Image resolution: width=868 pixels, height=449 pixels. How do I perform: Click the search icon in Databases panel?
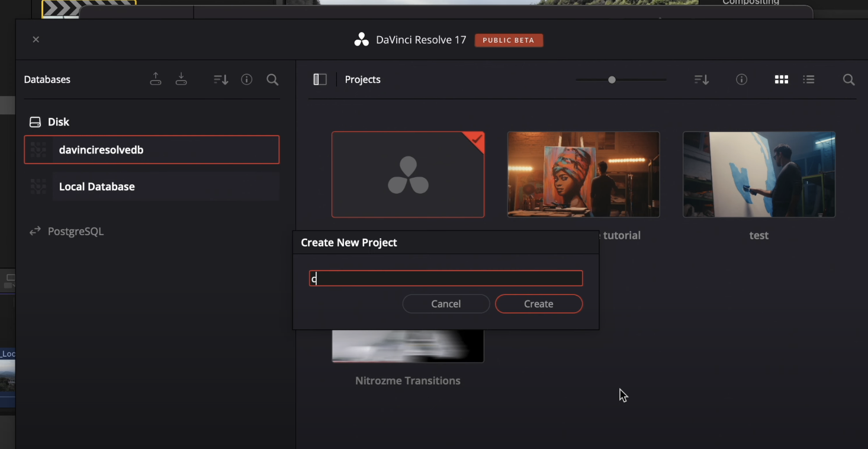click(272, 79)
